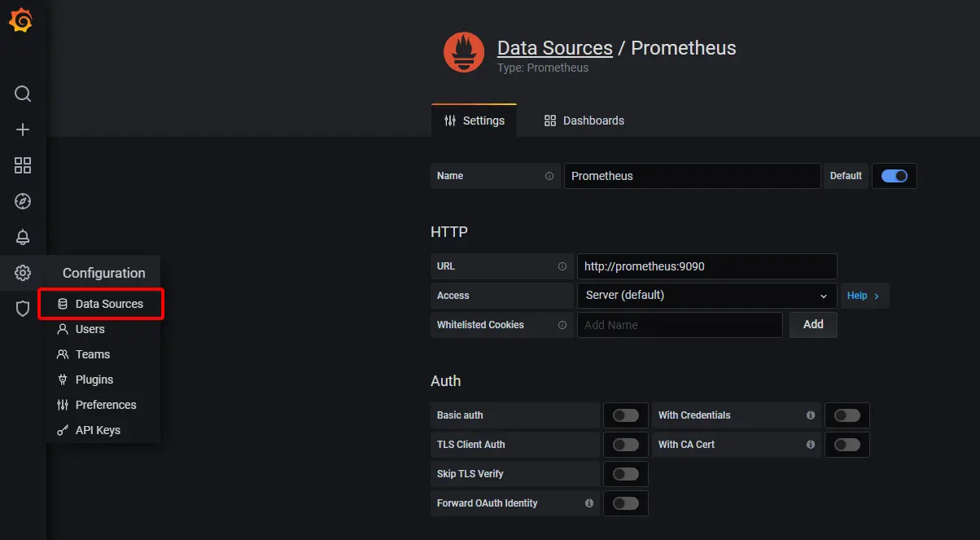This screenshot has height=540, width=980.
Task: Click the Add button for cookies
Action: [813, 324]
